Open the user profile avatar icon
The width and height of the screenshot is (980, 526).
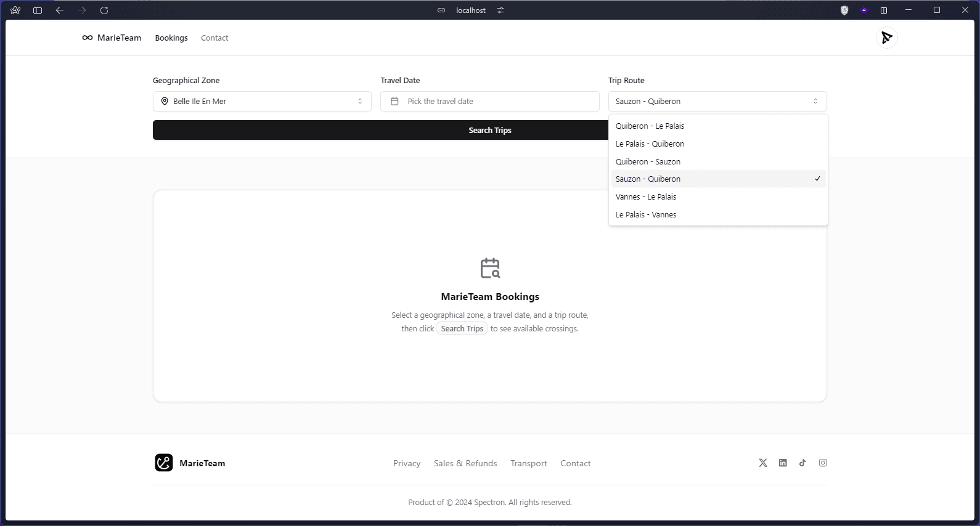point(886,38)
